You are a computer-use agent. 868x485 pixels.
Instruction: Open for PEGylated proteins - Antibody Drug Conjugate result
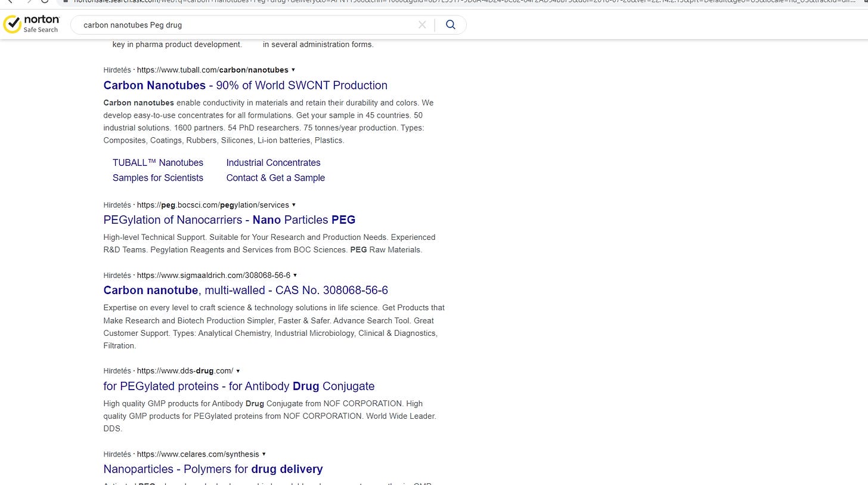point(239,386)
